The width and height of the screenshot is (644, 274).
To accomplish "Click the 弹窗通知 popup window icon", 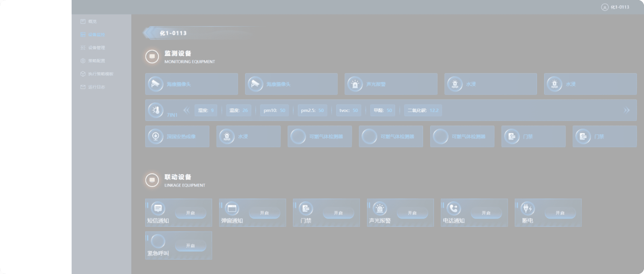I will point(232,208).
